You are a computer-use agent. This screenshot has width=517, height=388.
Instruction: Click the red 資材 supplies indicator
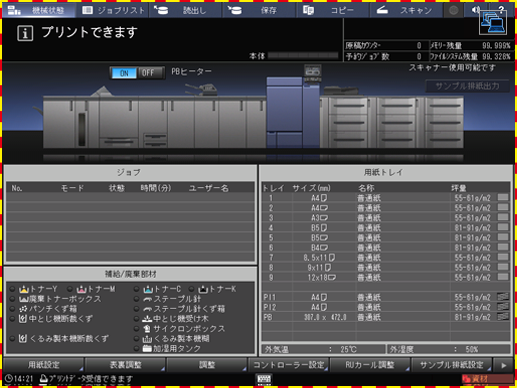487,379
